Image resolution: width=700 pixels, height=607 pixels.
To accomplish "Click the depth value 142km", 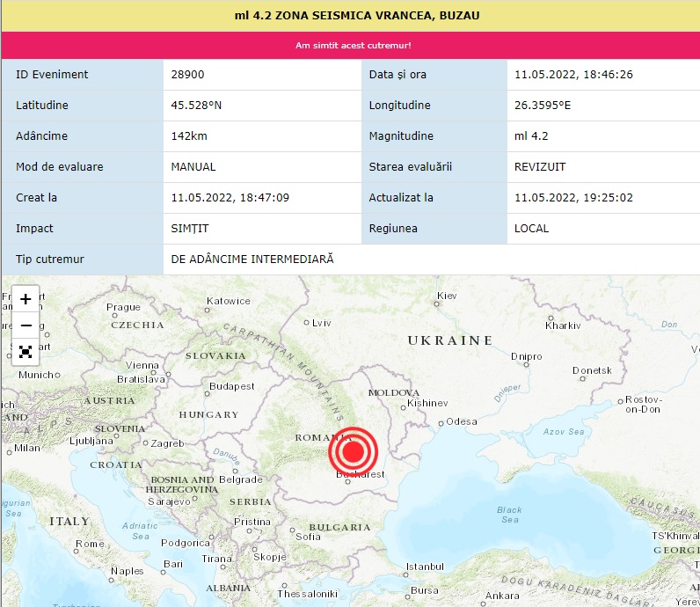I will [189, 135].
